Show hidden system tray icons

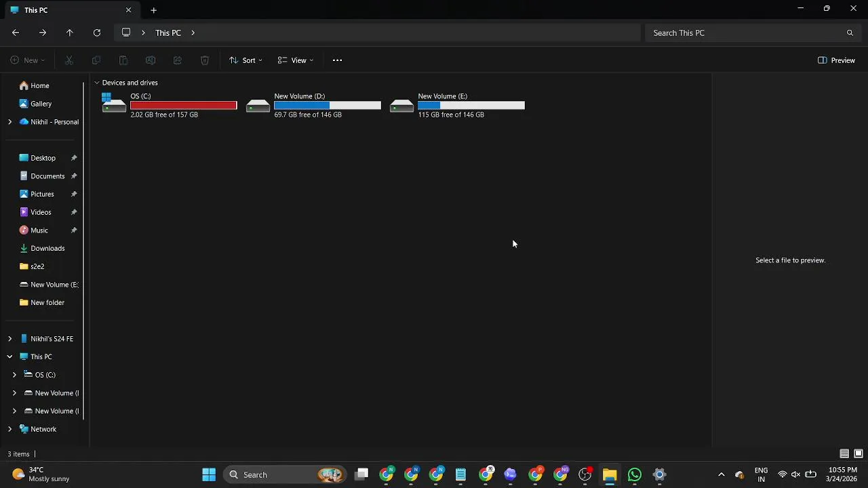click(721, 475)
